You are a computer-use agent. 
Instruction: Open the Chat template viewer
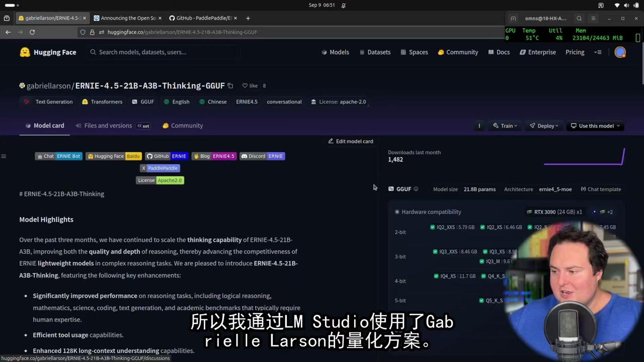(x=601, y=190)
